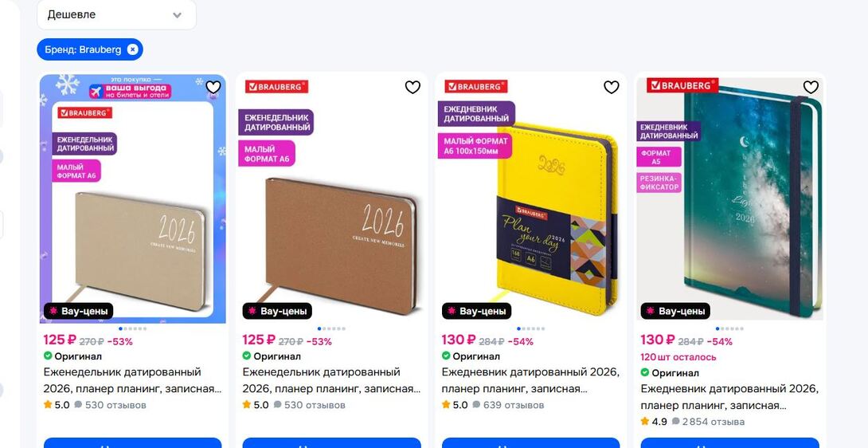The width and height of the screenshot is (868, 448).
Task: Click blue cart button under galaxy diary
Action: click(x=729, y=443)
